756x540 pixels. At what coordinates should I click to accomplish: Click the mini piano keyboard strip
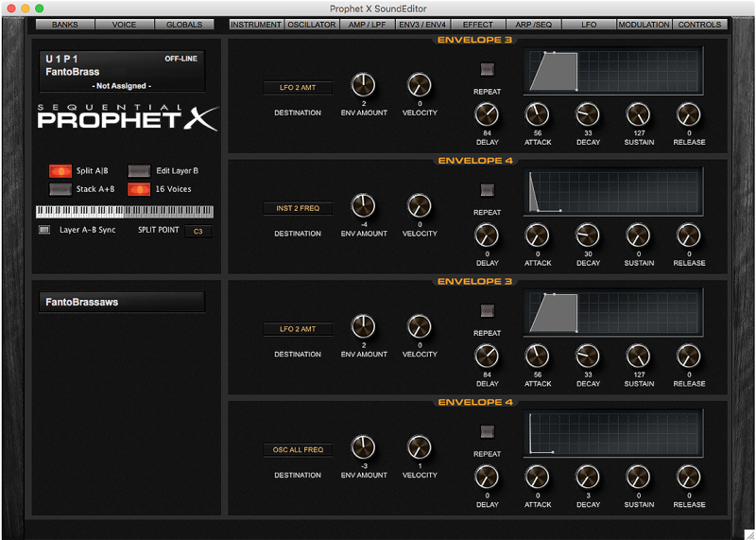coord(124,212)
